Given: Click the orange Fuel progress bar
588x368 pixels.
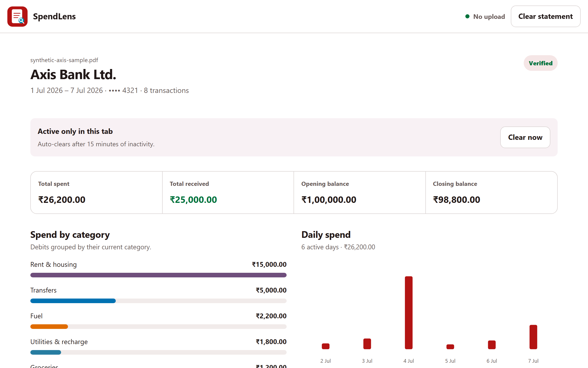Looking at the screenshot, I should coord(49,327).
